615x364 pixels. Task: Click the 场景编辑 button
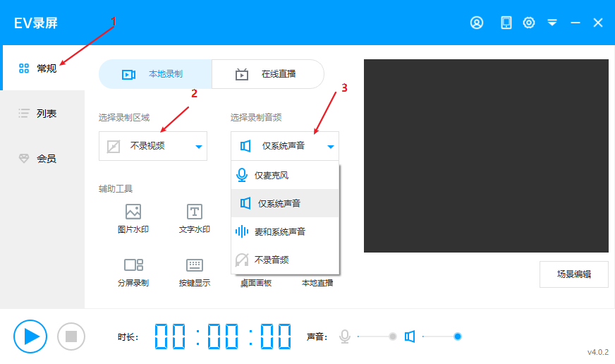click(x=574, y=274)
